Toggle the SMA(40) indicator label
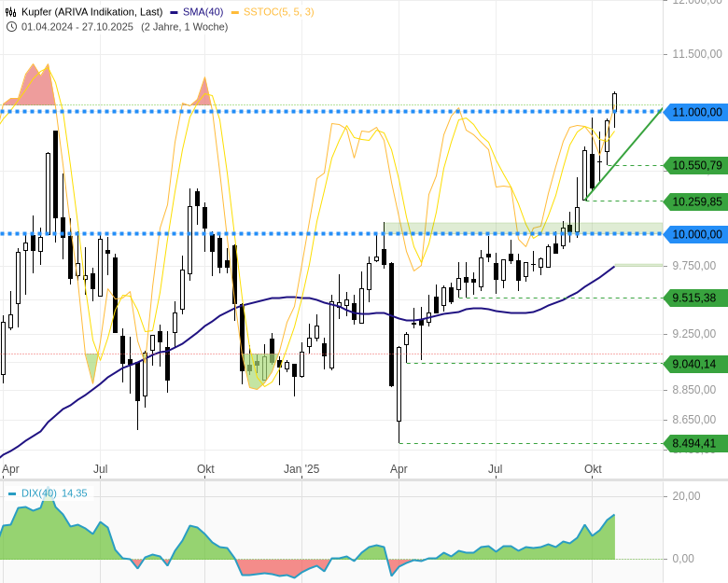 202,12
